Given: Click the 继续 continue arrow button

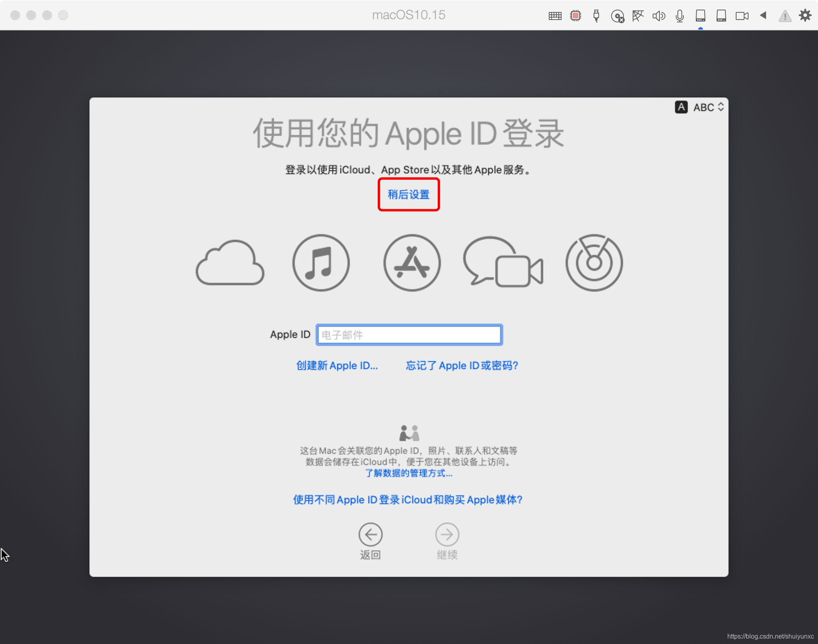Looking at the screenshot, I should tap(447, 535).
